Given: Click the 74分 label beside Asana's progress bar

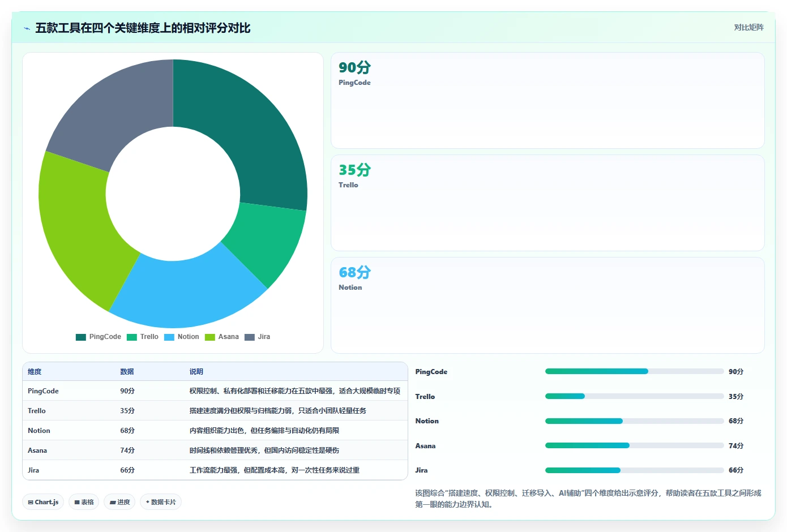Looking at the screenshot, I should coord(736,446).
